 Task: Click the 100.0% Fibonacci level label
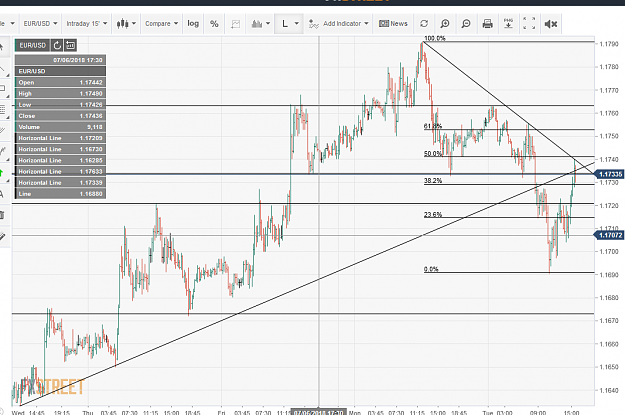pyautogui.click(x=434, y=38)
